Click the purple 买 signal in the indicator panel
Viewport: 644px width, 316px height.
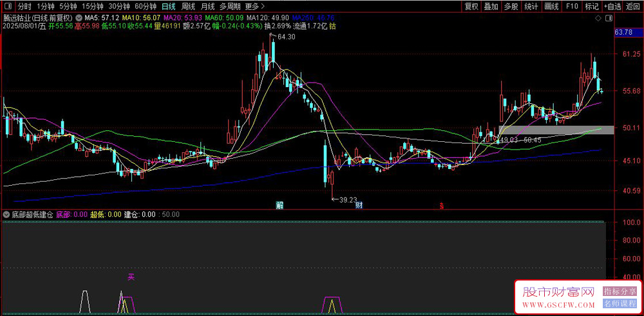(x=131, y=277)
